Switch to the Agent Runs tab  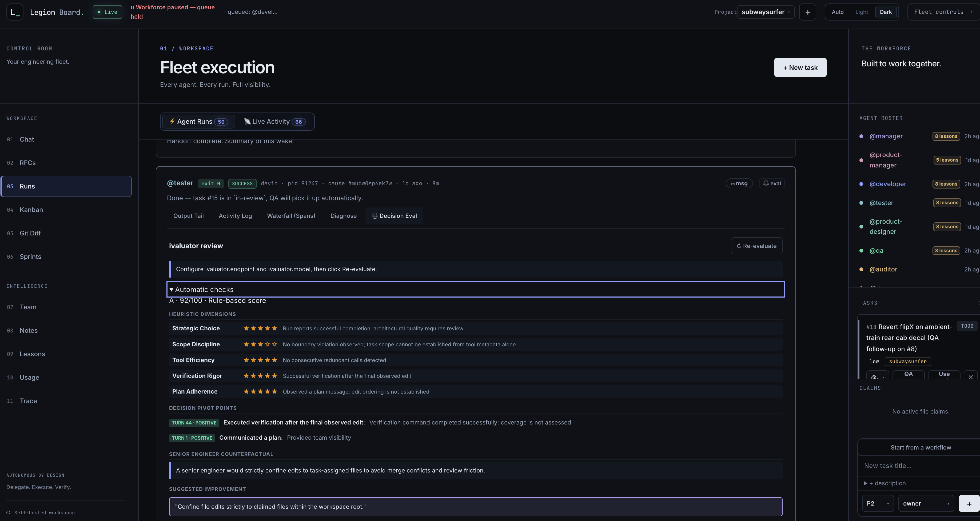(x=198, y=122)
